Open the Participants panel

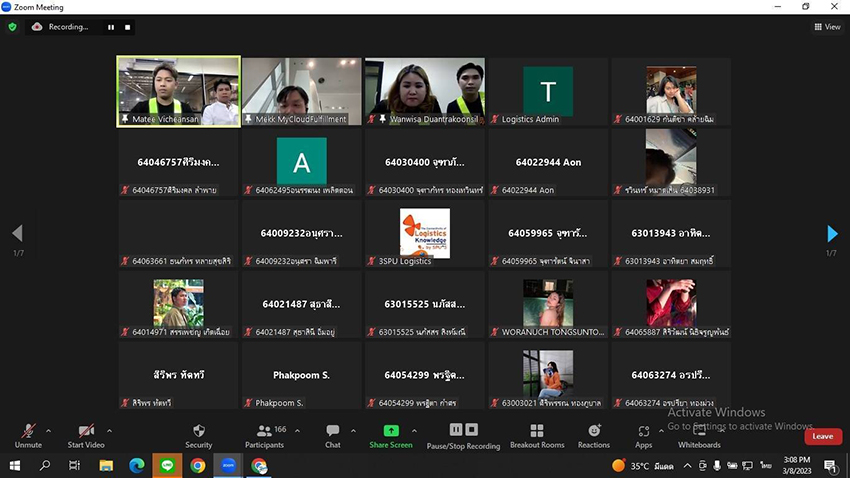pyautogui.click(x=265, y=436)
